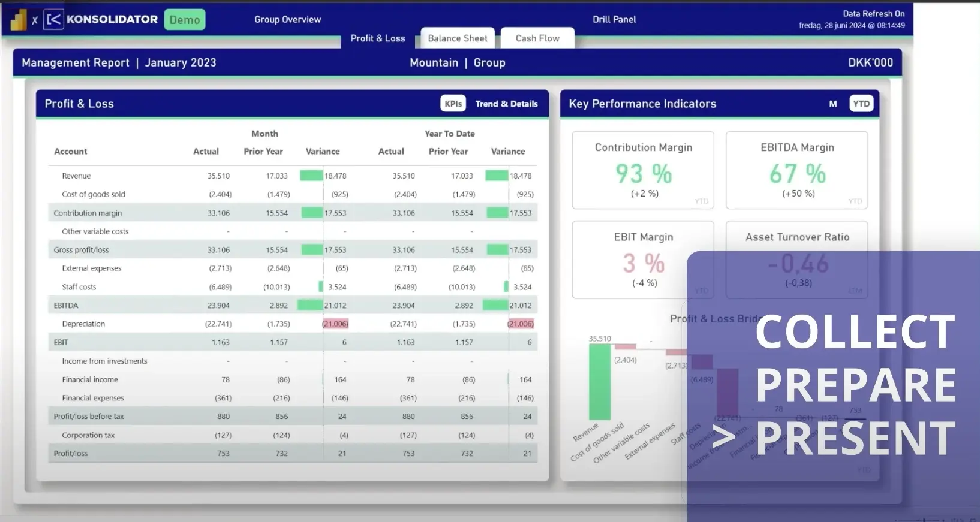
Task: Click the DKK'000 currency label
Action: 870,62
